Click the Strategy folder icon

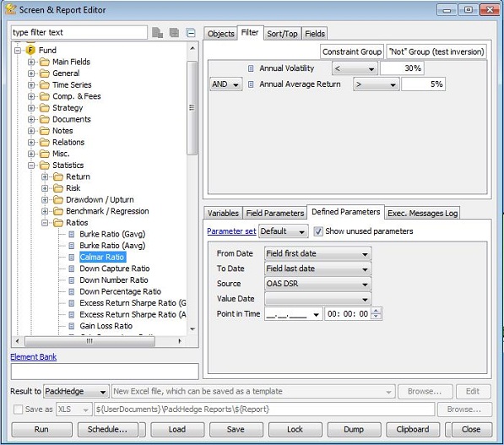point(45,108)
